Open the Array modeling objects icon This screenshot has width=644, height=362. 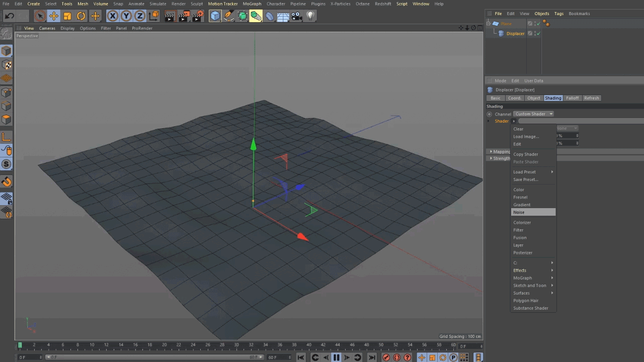256,16
